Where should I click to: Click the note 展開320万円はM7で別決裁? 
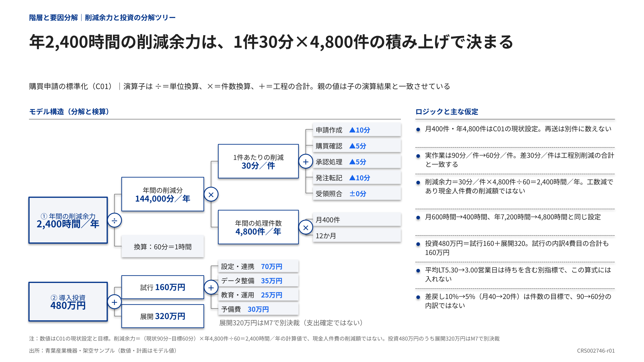click(291, 323)
